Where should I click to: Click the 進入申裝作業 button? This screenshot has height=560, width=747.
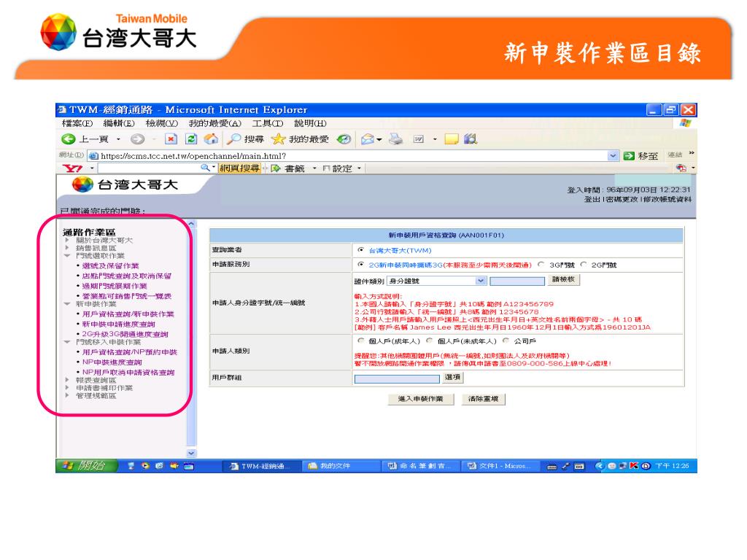point(421,399)
